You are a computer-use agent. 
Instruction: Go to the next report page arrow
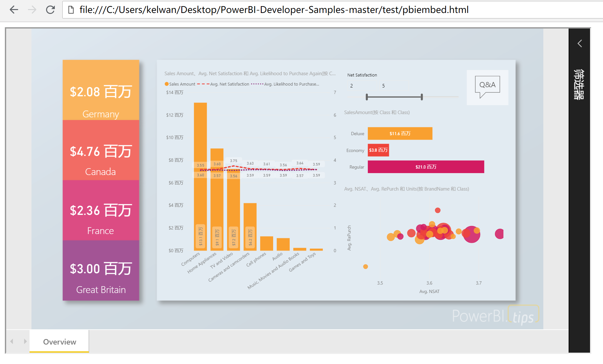click(x=26, y=341)
